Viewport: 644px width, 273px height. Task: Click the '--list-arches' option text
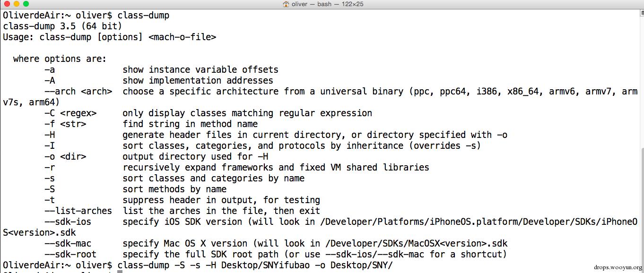(x=78, y=211)
